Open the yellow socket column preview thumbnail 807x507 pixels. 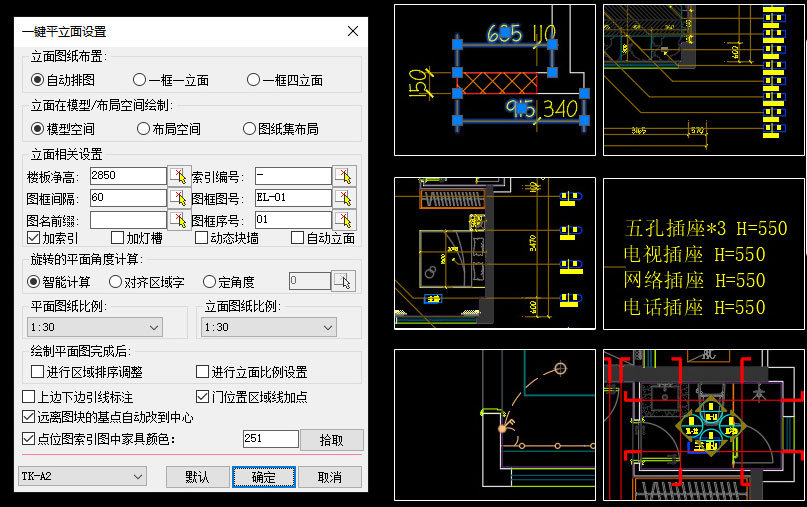tap(704, 80)
